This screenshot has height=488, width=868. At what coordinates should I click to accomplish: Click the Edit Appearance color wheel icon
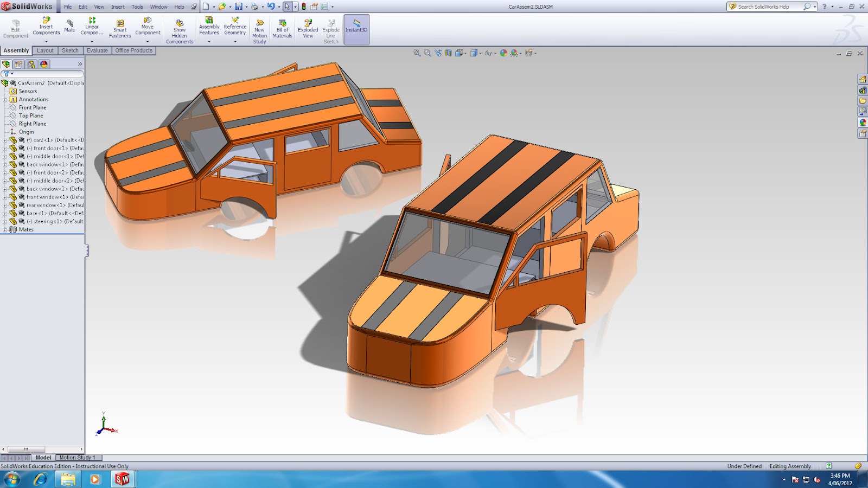503,53
